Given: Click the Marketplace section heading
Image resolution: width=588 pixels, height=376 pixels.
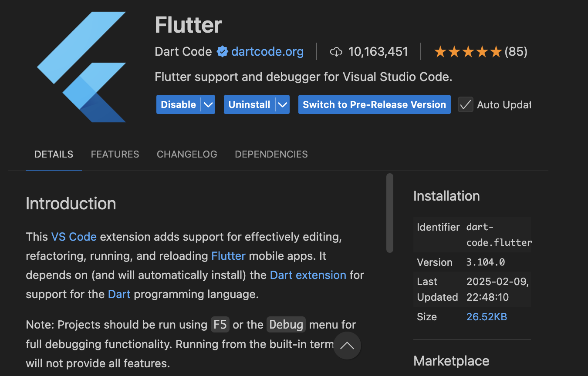Looking at the screenshot, I should tap(451, 361).
